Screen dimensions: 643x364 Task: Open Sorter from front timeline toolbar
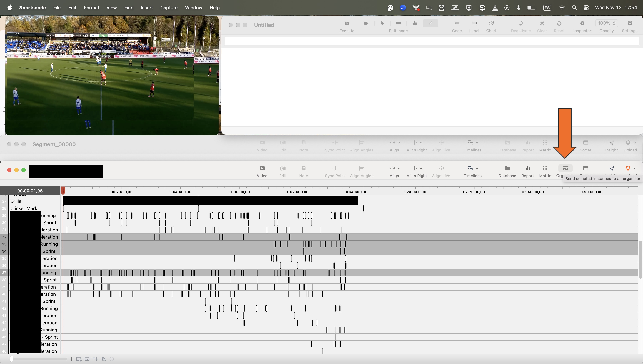[585, 168]
